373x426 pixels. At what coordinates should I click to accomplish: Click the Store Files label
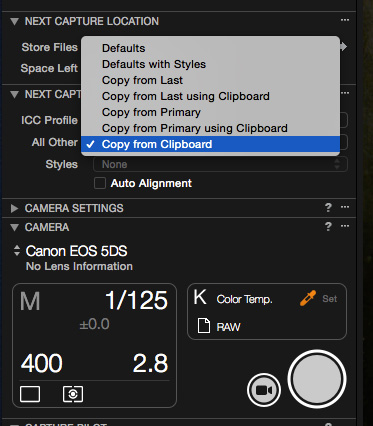coord(50,47)
